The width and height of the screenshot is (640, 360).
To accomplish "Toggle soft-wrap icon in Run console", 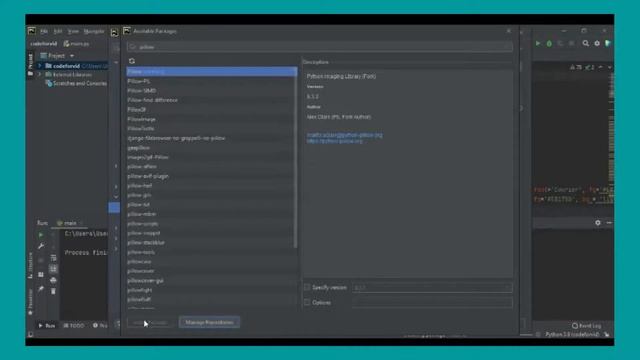I will click(53, 258).
